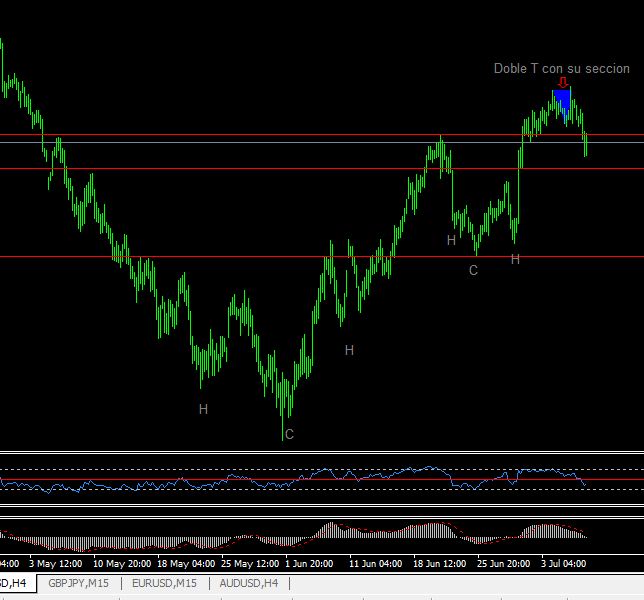Select the 'Doble T con su seccion' text label
Viewport: 644px width, 600px height.
tap(561, 69)
